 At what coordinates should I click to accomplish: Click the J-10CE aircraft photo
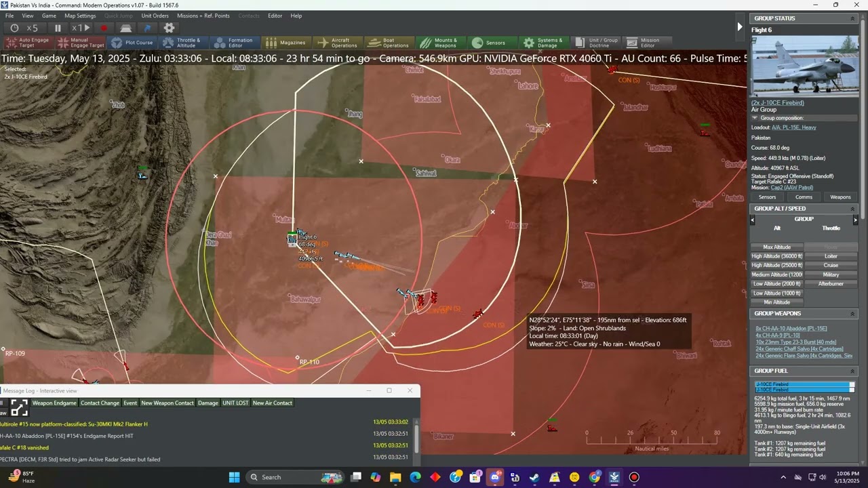pos(804,66)
